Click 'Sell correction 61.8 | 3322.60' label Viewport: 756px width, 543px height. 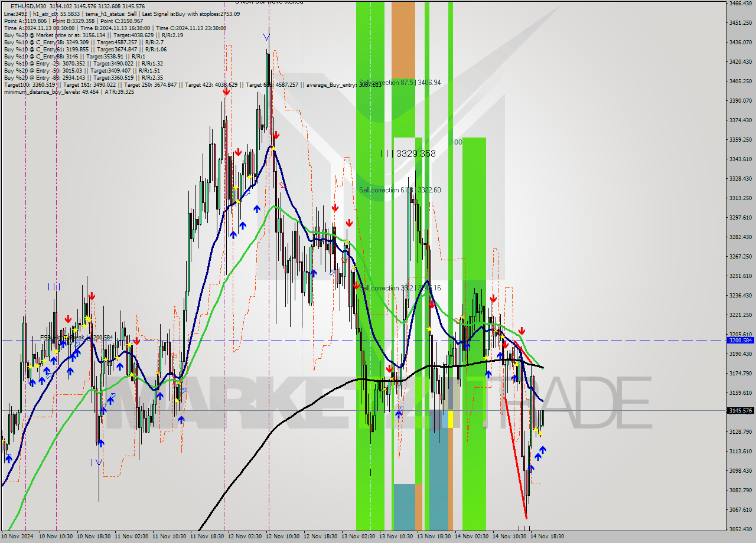point(400,190)
